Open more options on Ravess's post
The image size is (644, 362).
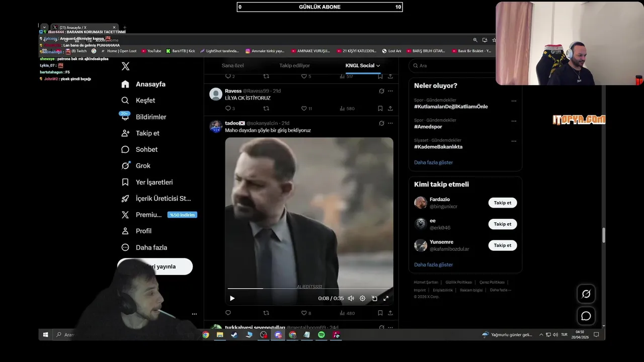390,91
